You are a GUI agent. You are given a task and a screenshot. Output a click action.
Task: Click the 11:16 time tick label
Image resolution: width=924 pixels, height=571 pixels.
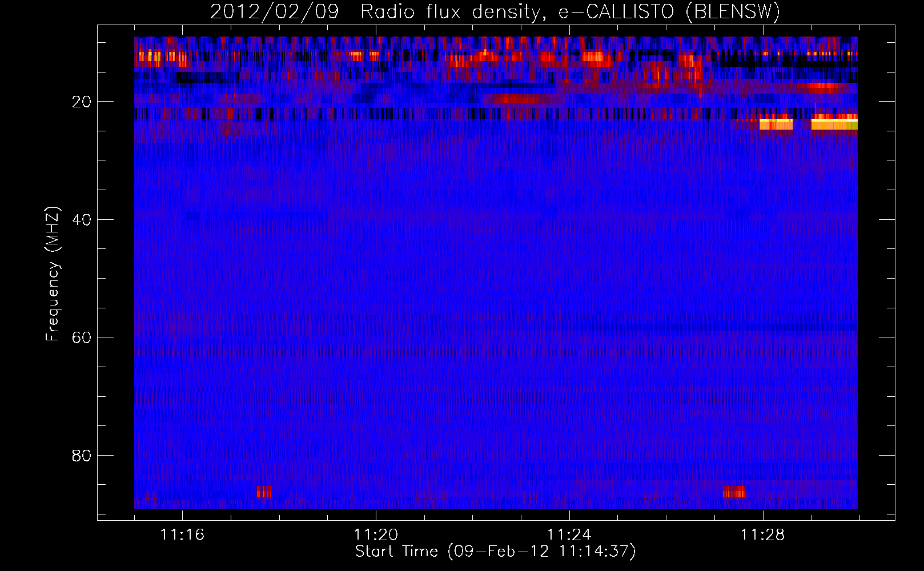(182, 535)
